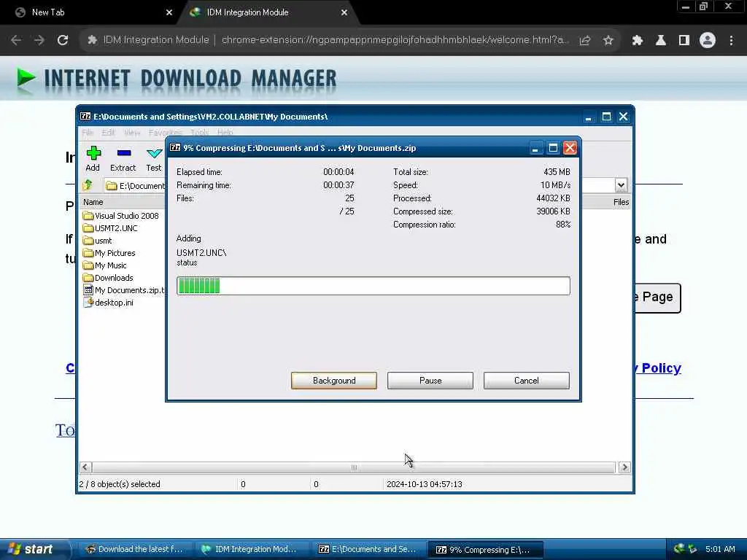This screenshot has width=747, height=560.
Task: Minimize the compressing dialog
Action: click(x=535, y=148)
